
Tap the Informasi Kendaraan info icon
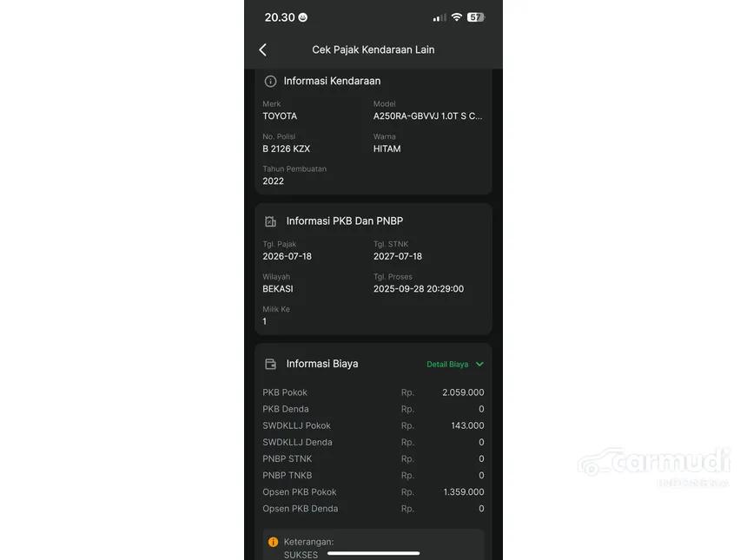270,82
